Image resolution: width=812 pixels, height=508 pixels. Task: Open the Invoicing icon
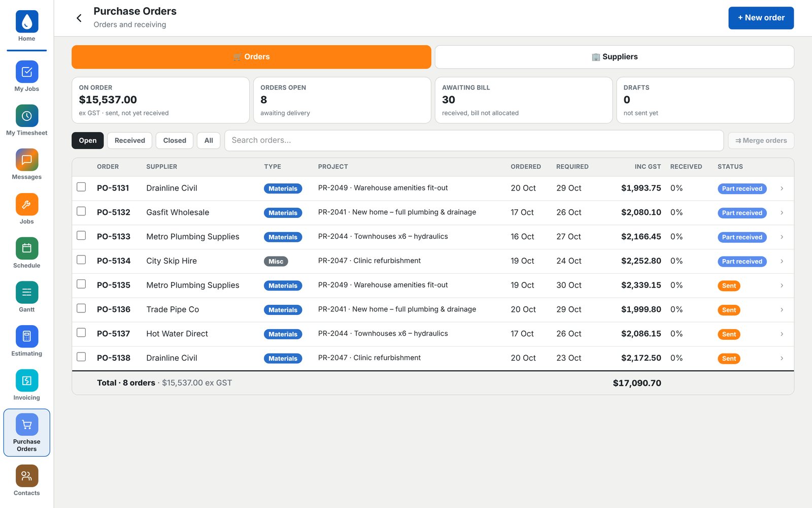click(x=27, y=380)
